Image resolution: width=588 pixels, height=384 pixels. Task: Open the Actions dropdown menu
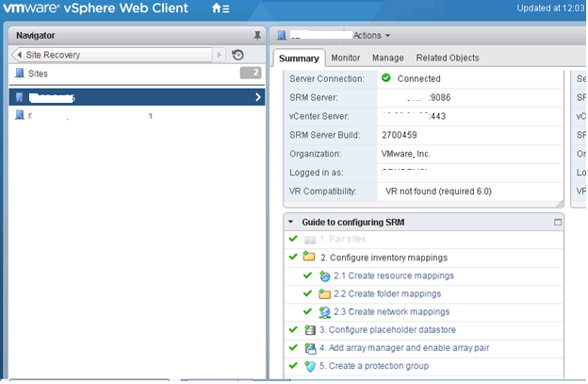coord(371,36)
